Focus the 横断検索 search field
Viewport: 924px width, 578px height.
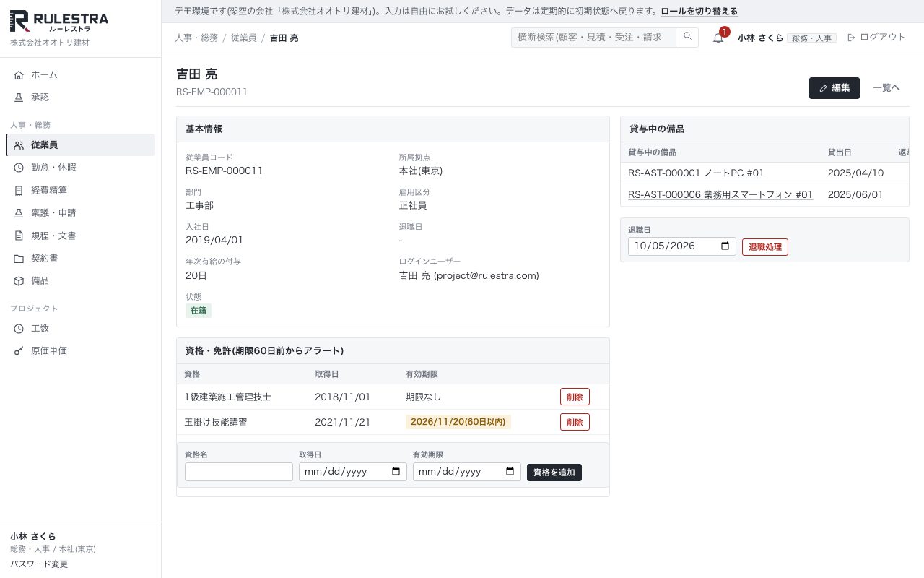(593, 37)
